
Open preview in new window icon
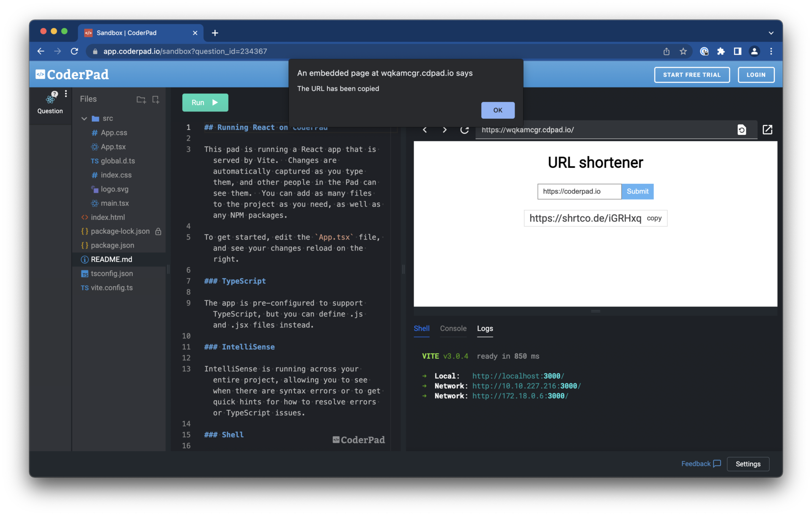pos(767,130)
